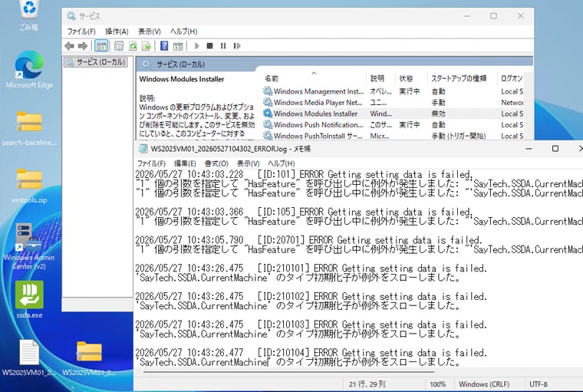The height and width of the screenshot is (392, 583).
Task: Start the service with the play icon
Action: (197, 46)
